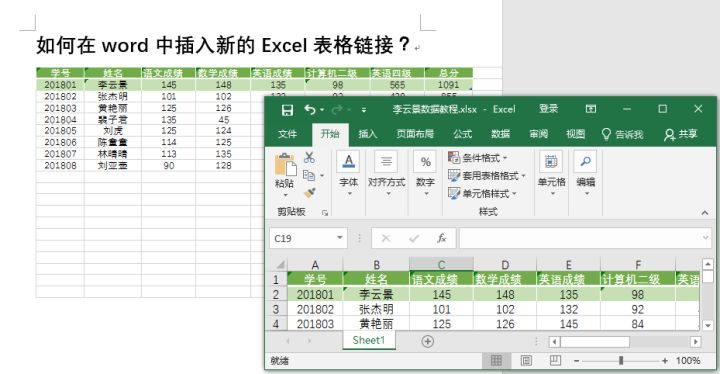Open the Name Box dropdown arrow
The image size is (720, 374).
[340, 238]
